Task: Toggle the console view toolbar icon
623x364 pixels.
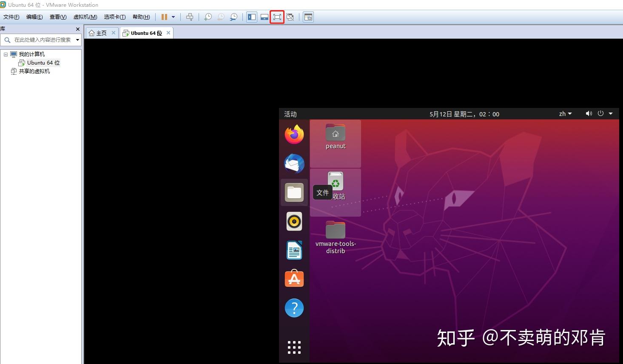Action: [x=308, y=17]
